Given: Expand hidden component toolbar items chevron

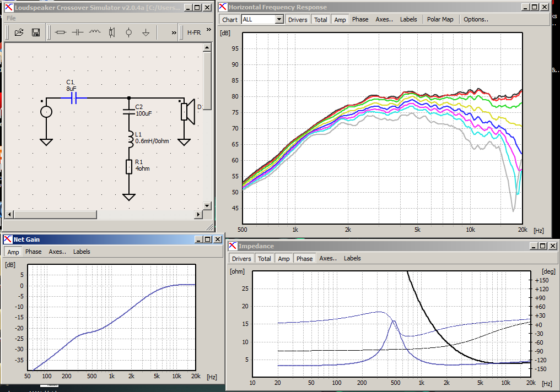Looking at the screenshot, I should (x=174, y=32).
